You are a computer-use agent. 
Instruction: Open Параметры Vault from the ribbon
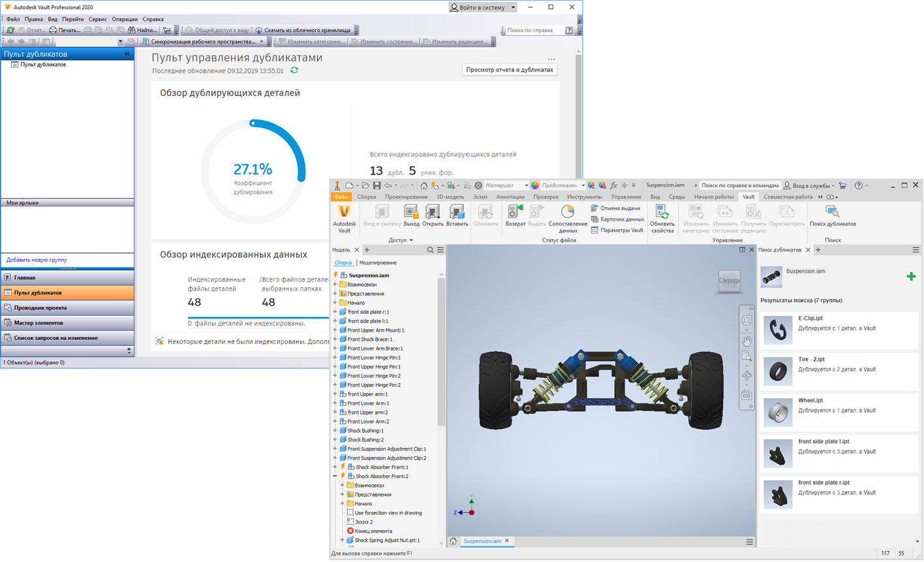[617, 230]
